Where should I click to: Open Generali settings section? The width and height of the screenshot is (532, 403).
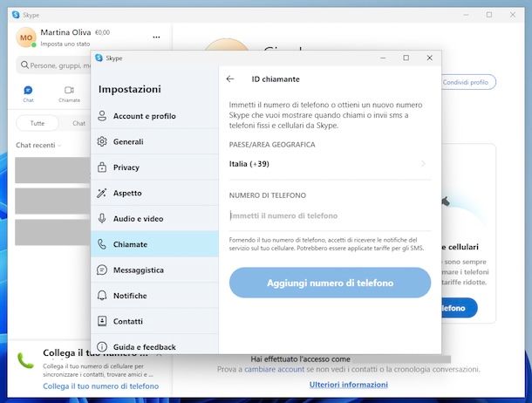pos(154,141)
